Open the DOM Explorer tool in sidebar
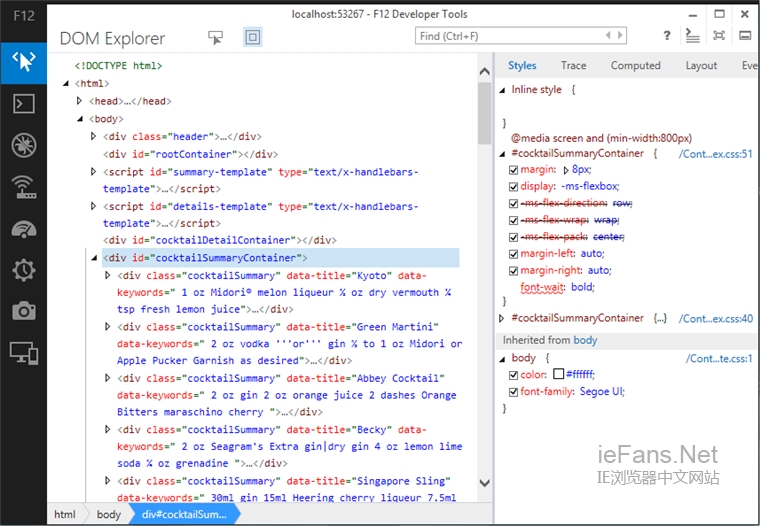Screen dimensions: 760x526 (x=23, y=63)
